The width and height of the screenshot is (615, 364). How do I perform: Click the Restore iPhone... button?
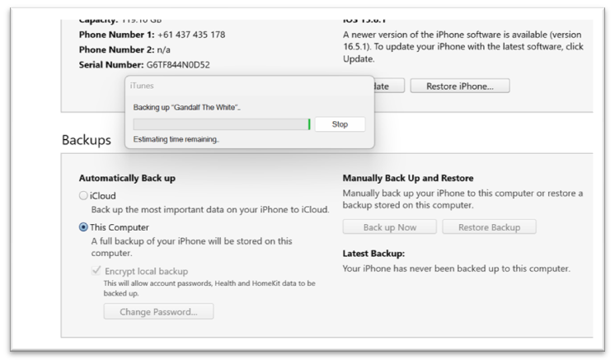tap(460, 86)
